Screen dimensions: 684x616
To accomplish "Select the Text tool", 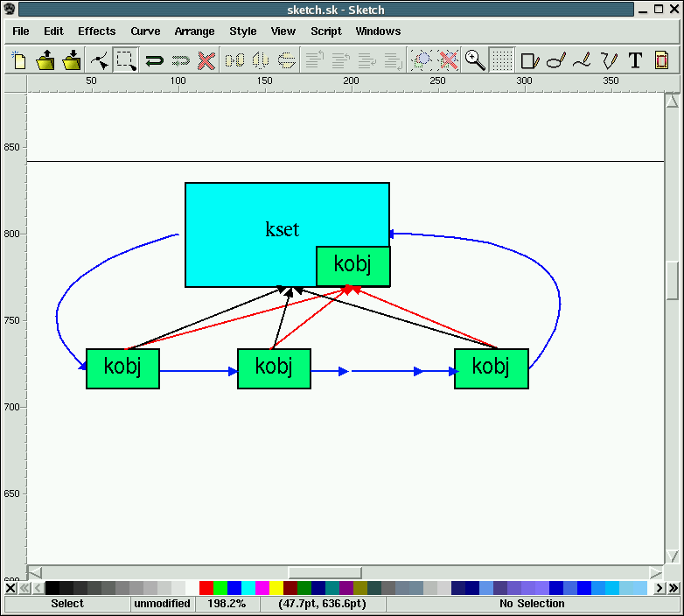I will (635, 60).
